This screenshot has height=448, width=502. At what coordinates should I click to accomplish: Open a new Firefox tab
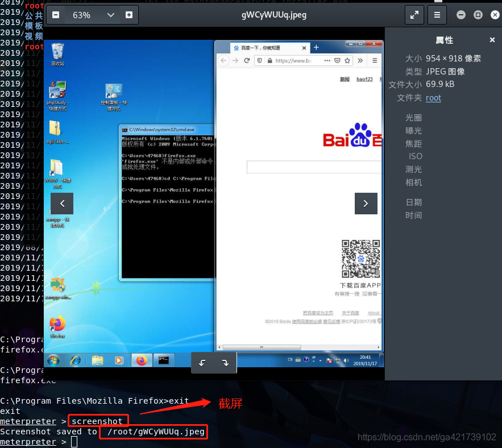(x=316, y=47)
